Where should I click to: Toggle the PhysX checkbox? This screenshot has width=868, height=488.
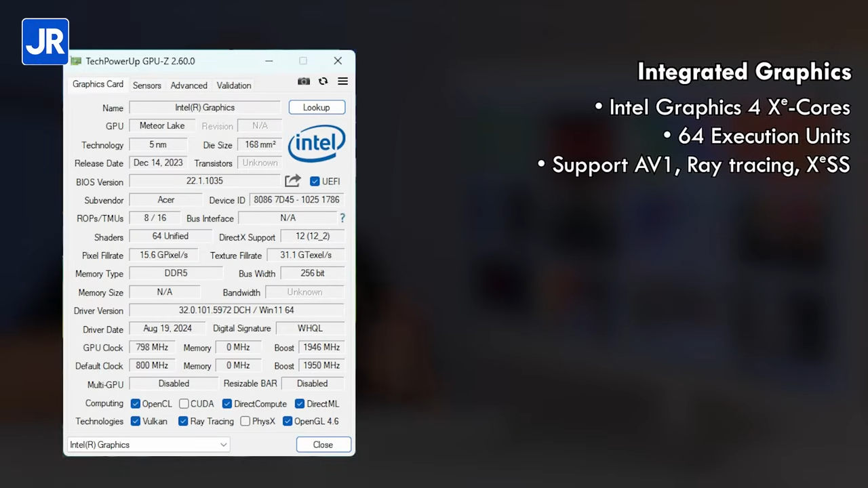click(245, 422)
